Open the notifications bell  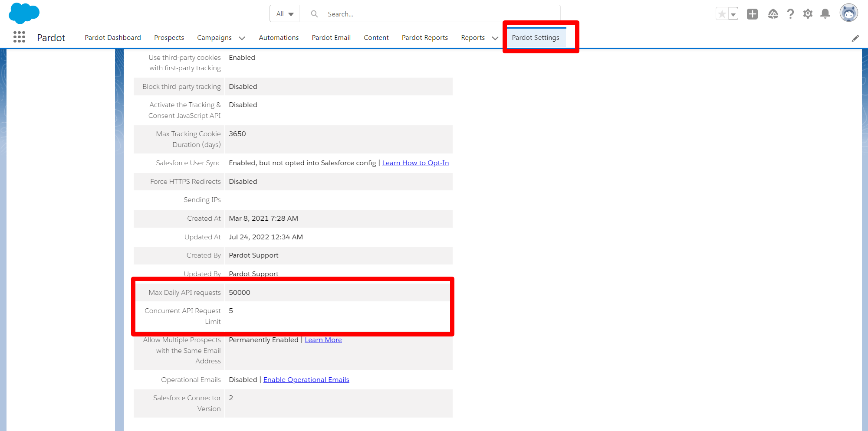[825, 14]
